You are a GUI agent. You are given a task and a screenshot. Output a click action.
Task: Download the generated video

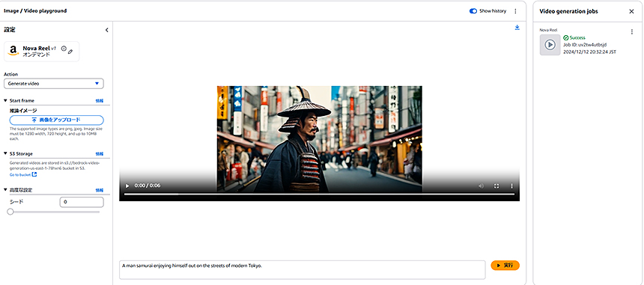click(517, 28)
